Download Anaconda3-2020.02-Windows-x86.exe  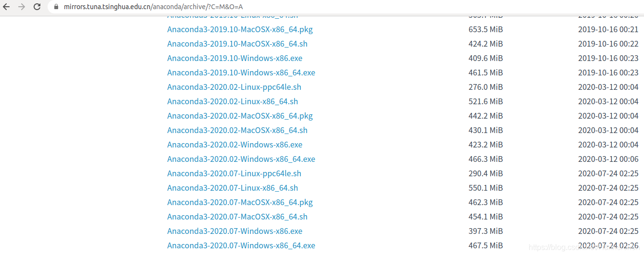(235, 145)
